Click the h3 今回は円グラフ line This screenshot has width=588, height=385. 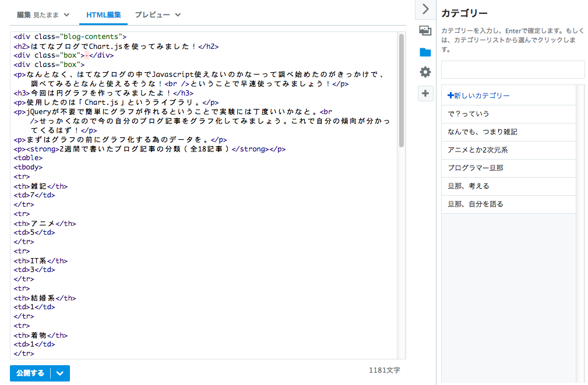click(104, 93)
